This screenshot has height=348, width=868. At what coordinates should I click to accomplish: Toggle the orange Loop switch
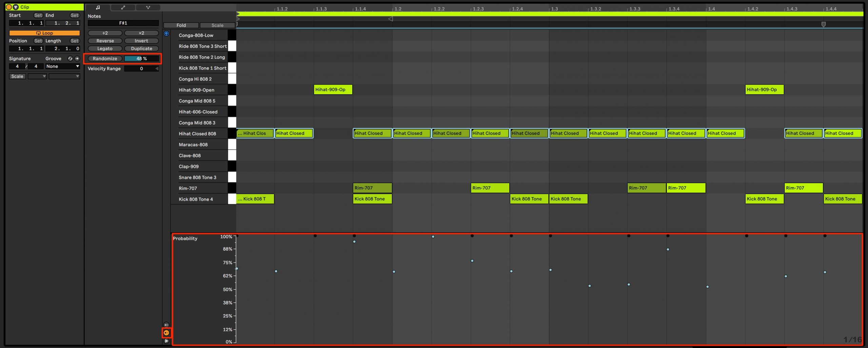click(44, 33)
